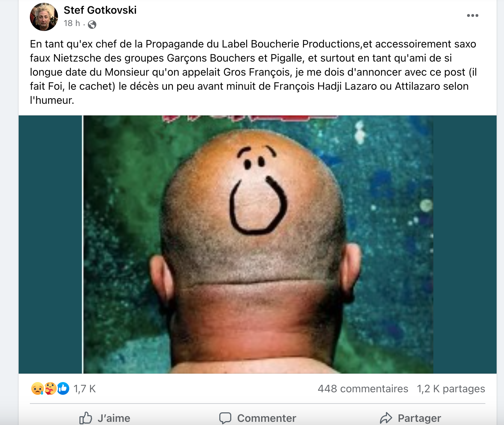Viewport: 504px width, 425px height.
Task: Show the 448 commentaires
Action: [x=363, y=389]
